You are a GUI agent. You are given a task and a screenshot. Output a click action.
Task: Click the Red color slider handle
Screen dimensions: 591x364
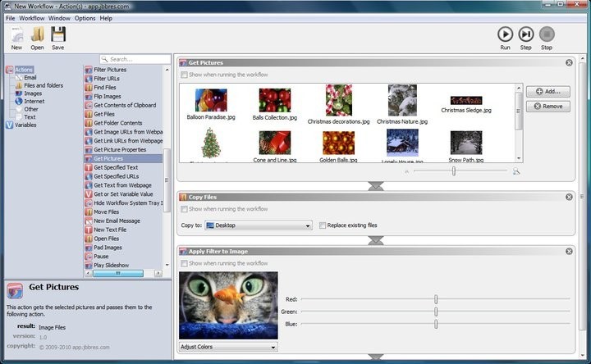(x=436, y=299)
